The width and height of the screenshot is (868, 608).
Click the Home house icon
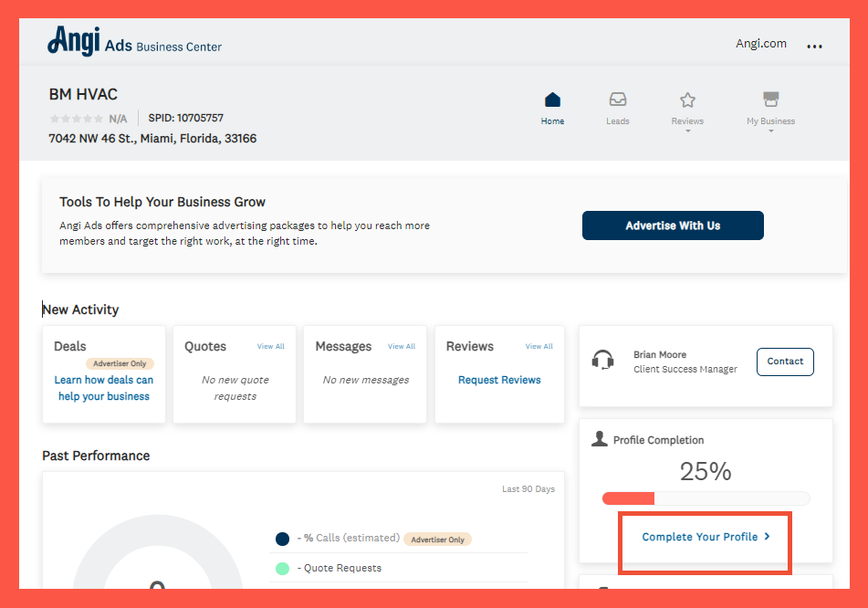pos(552,100)
